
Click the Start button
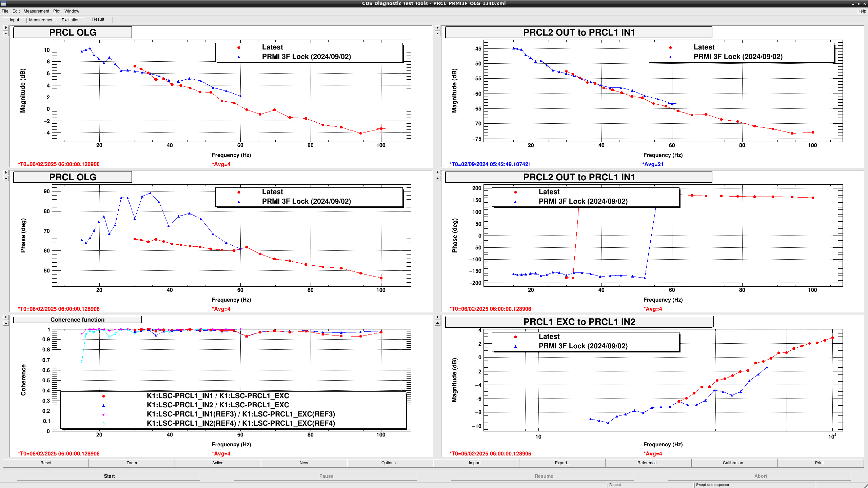[x=109, y=476]
